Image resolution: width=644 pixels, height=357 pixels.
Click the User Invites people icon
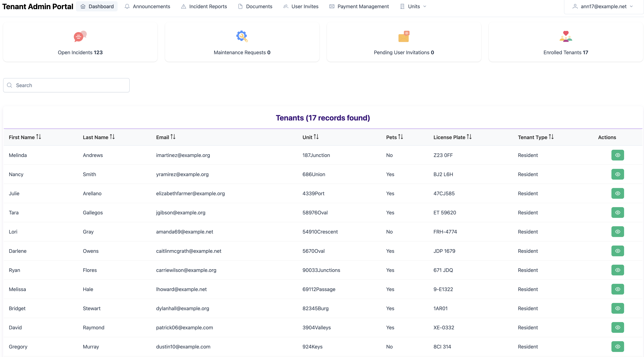[286, 6]
